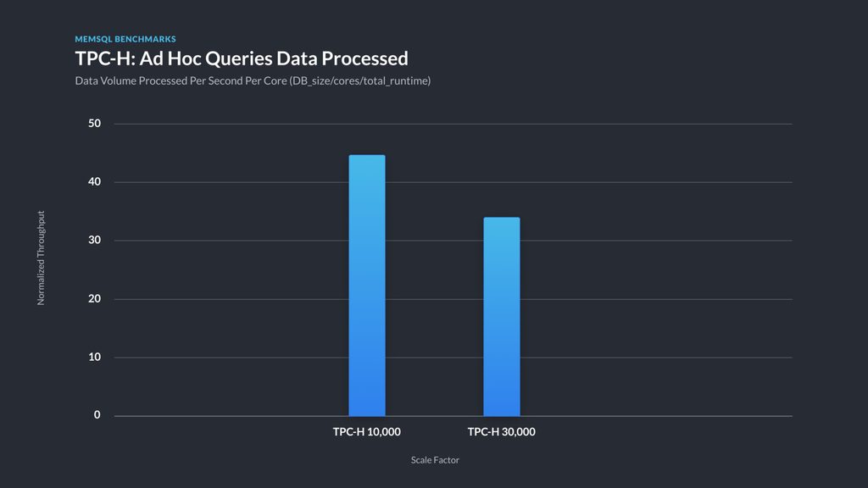Click the chart title TPC-H Ad Hoc Queries

(x=242, y=58)
